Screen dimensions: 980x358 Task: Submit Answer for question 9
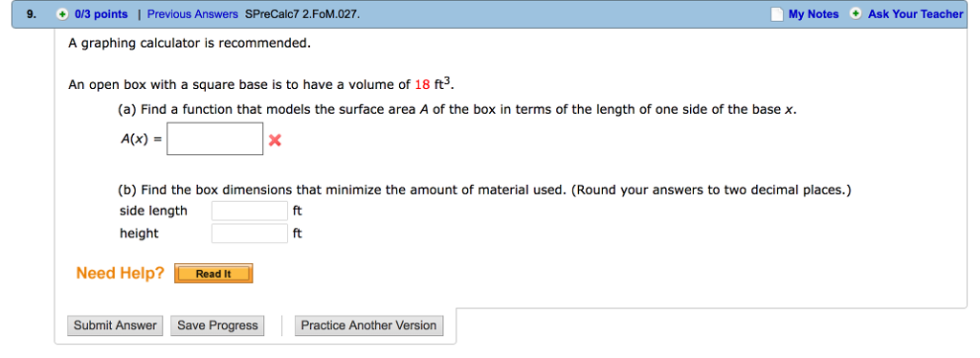[x=115, y=325]
